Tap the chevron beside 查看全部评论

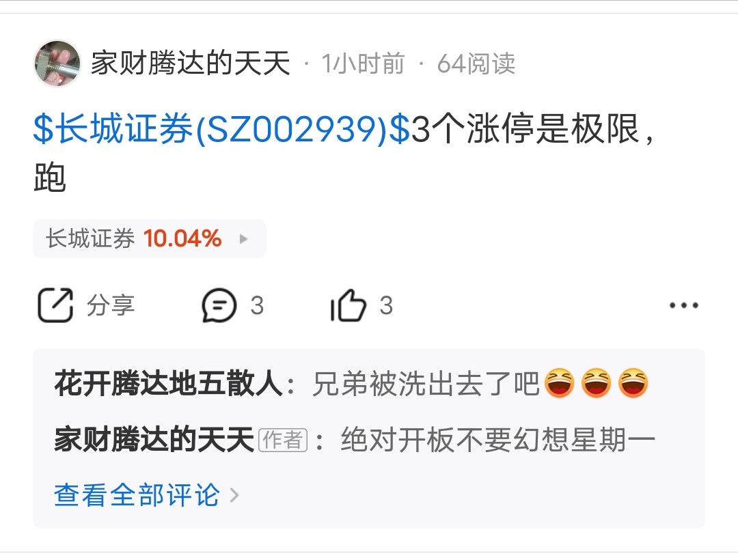pos(234,495)
